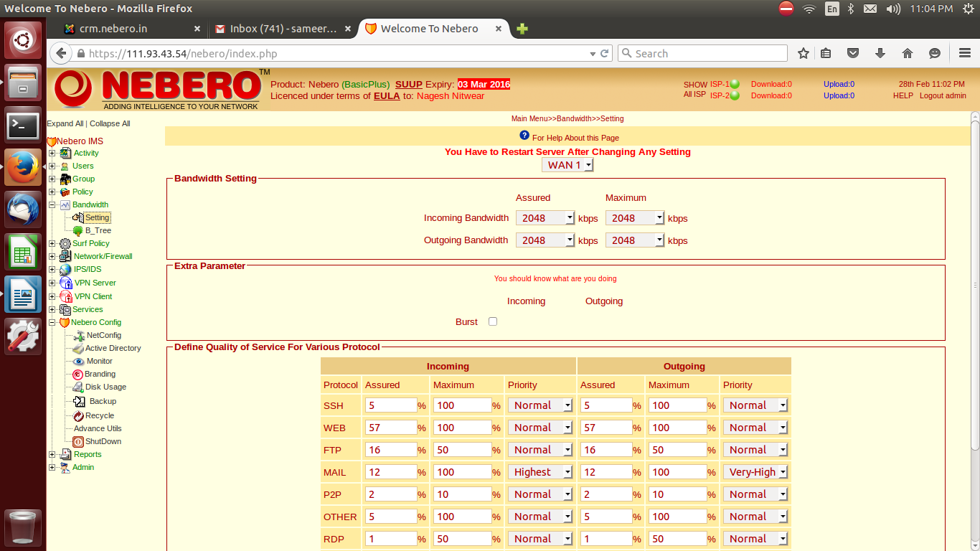980x551 pixels.
Task: Click the Backup icon in tree
Action: tap(80, 401)
